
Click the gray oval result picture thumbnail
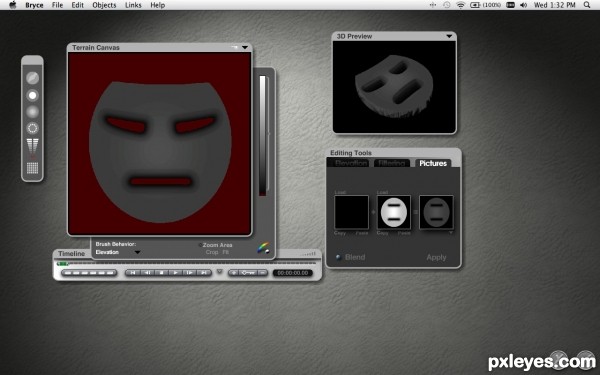point(436,212)
